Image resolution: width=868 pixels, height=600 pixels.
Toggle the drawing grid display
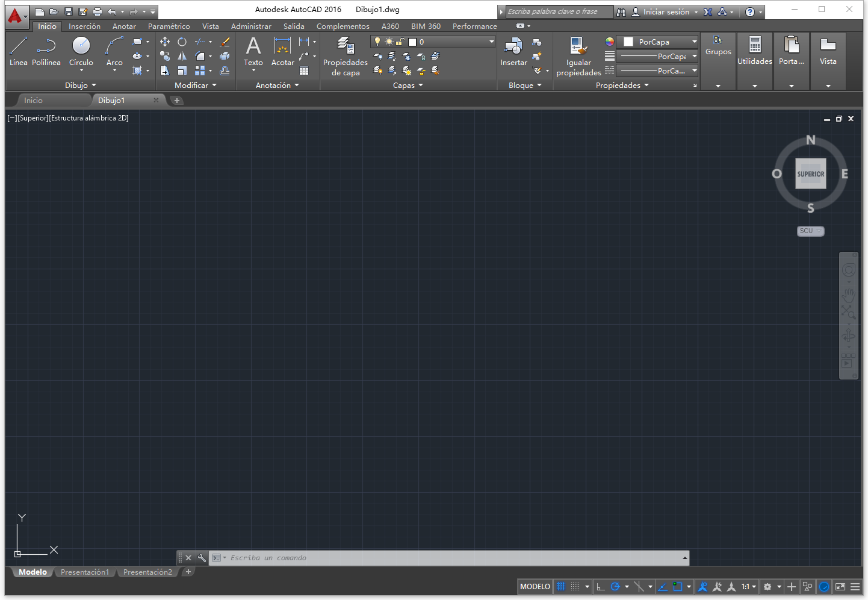click(x=561, y=587)
